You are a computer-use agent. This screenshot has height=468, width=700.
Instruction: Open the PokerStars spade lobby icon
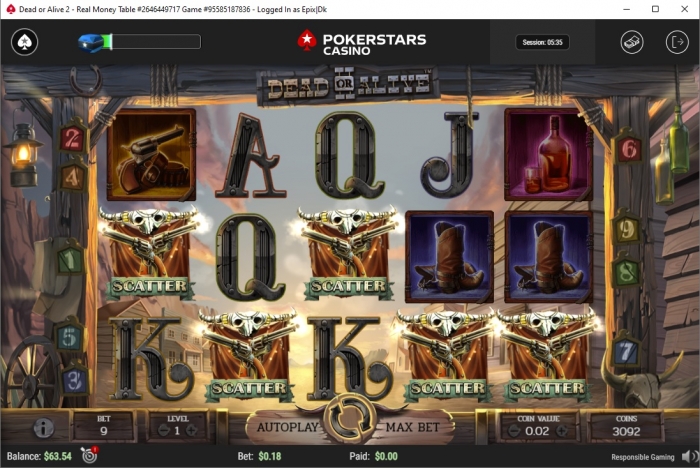(x=25, y=42)
